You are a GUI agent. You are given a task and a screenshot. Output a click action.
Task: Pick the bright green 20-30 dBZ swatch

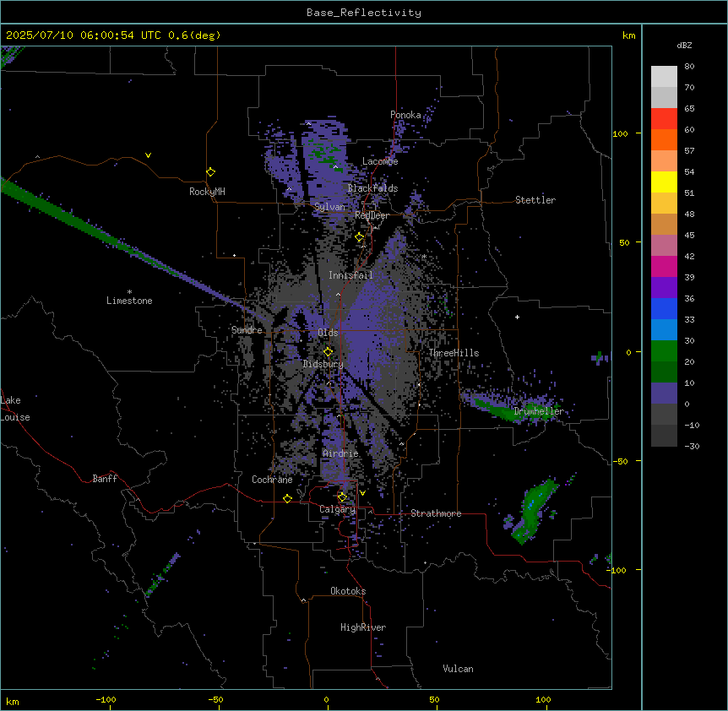tap(664, 351)
